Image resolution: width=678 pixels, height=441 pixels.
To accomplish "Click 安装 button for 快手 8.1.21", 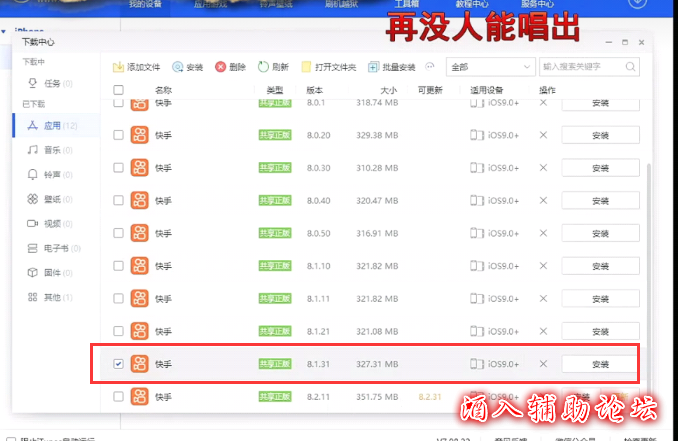I will point(600,331).
